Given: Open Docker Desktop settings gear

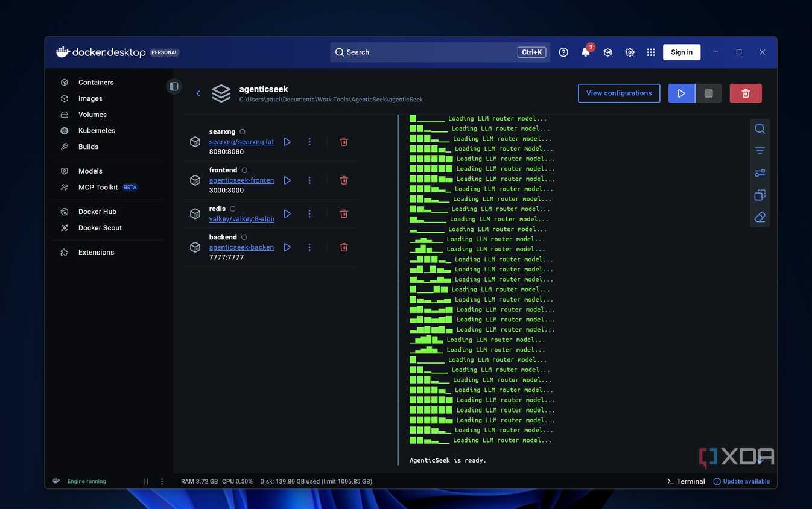Looking at the screenshot, I should click(630, 52).
